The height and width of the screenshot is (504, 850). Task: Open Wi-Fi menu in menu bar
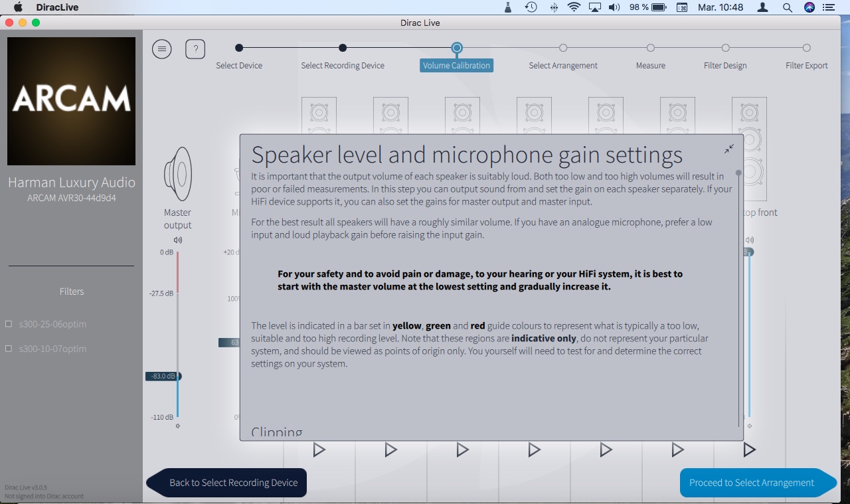point(574,7)
